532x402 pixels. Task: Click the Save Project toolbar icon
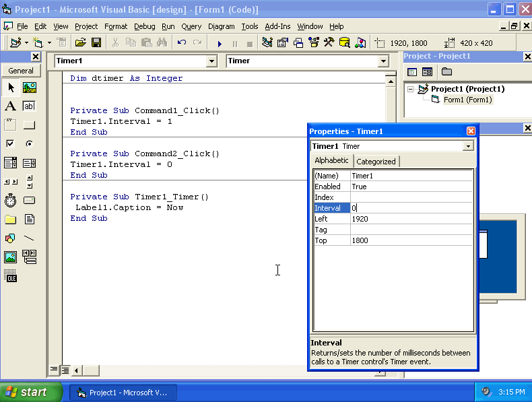[x=96, y=42]
